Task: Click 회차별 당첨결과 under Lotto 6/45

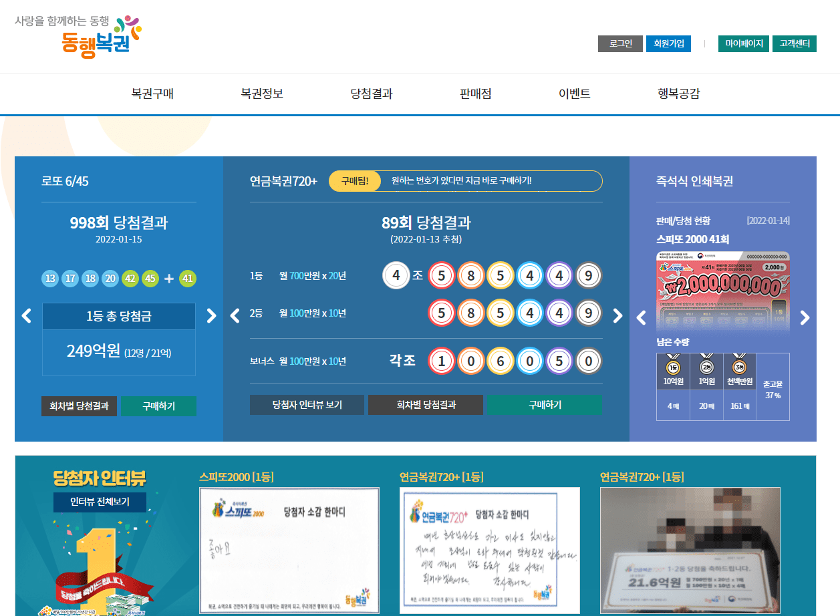Action: point(79,406)
